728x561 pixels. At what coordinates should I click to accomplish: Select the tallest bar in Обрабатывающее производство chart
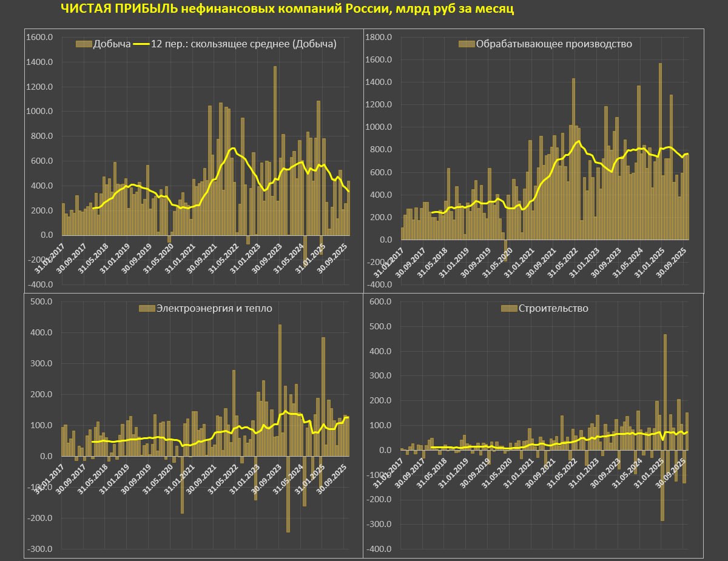[x=660, y=151]
